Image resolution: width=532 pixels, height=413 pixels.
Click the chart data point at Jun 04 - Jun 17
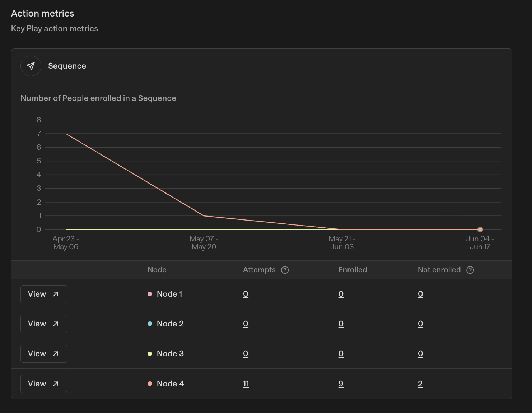480,229
